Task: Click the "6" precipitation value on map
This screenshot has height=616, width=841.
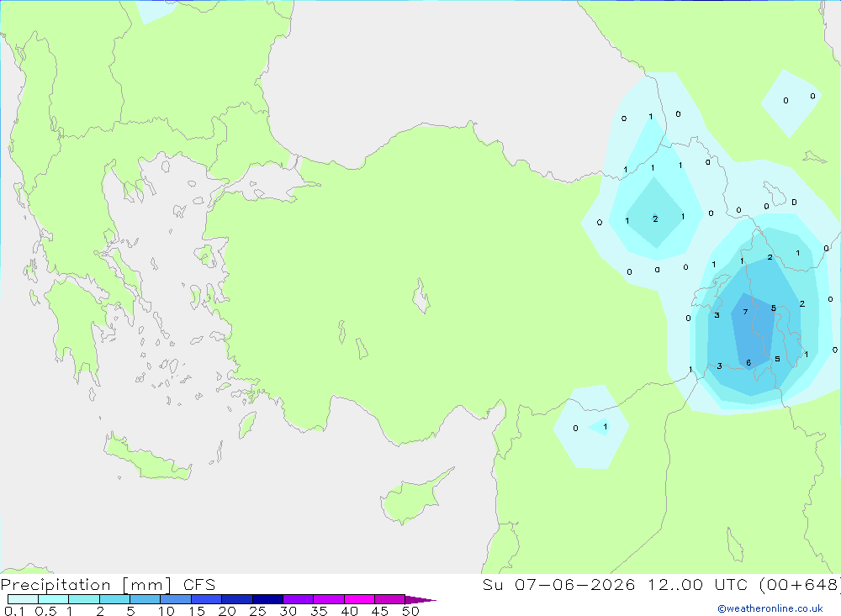Action: click(748, 363)
